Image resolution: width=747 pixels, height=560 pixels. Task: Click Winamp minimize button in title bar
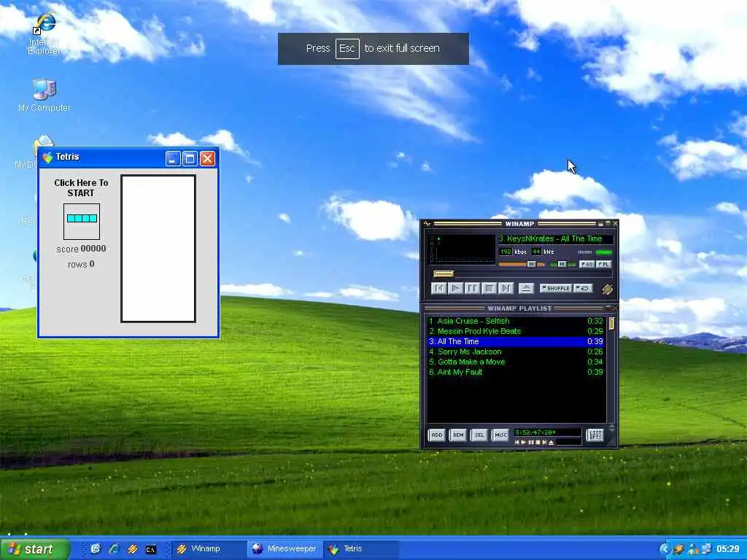click(x=601, y=224)
